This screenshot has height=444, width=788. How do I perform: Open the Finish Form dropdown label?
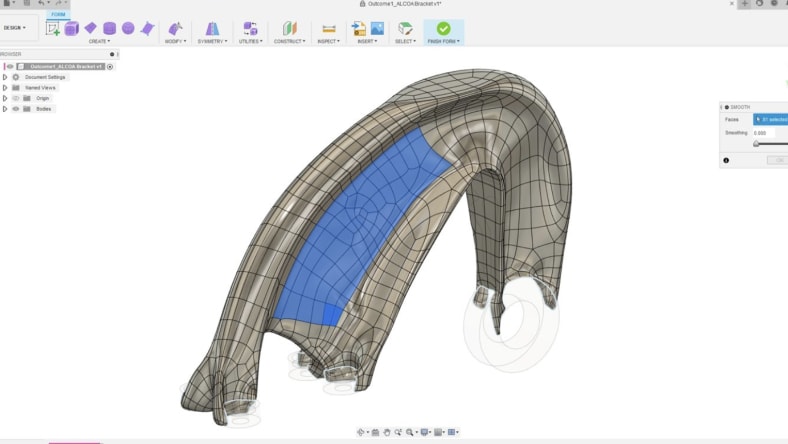pos(443,41)
